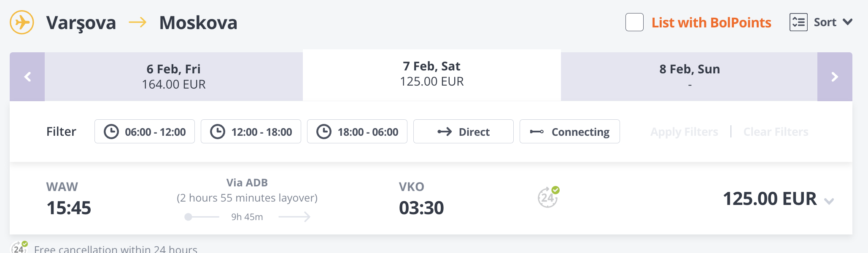Toggle the Connecting flights filter

click(x=569, y=132)
